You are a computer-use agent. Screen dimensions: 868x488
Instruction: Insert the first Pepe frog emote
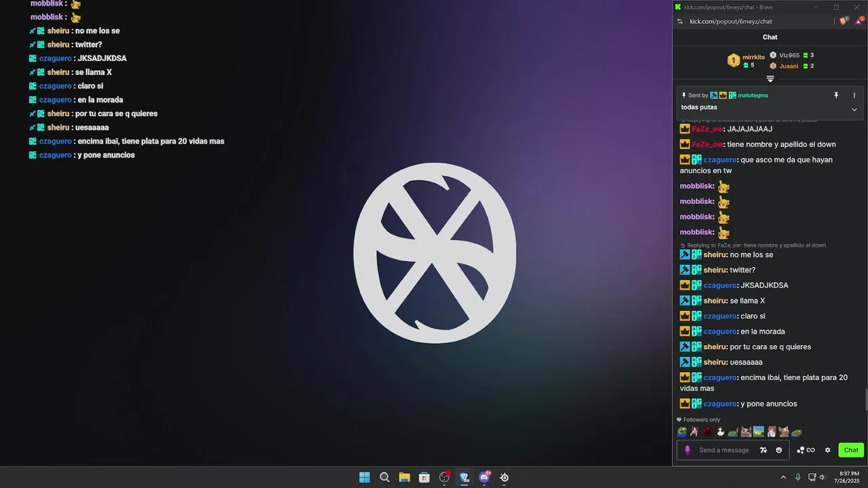coord(682,432)
